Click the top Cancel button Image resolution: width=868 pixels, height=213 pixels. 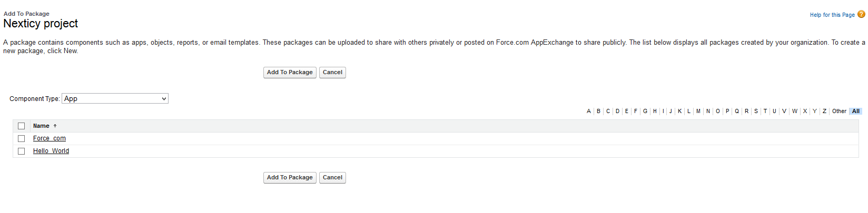(332, 73)
